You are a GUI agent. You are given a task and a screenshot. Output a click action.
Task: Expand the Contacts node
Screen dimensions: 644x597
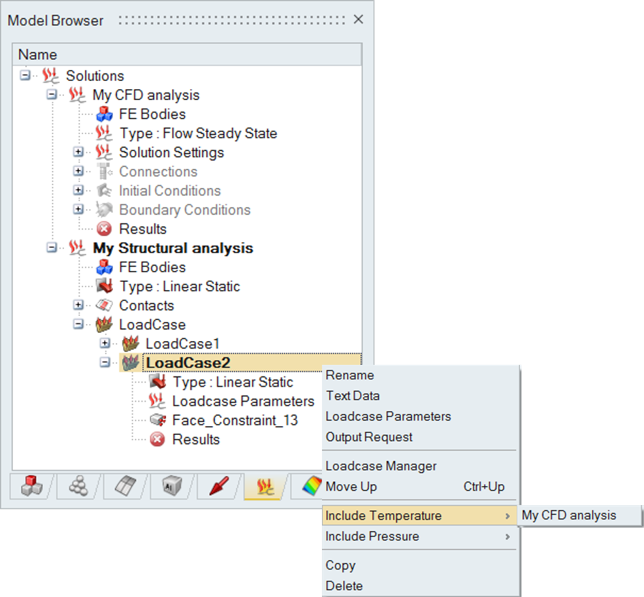coord(78,305)
